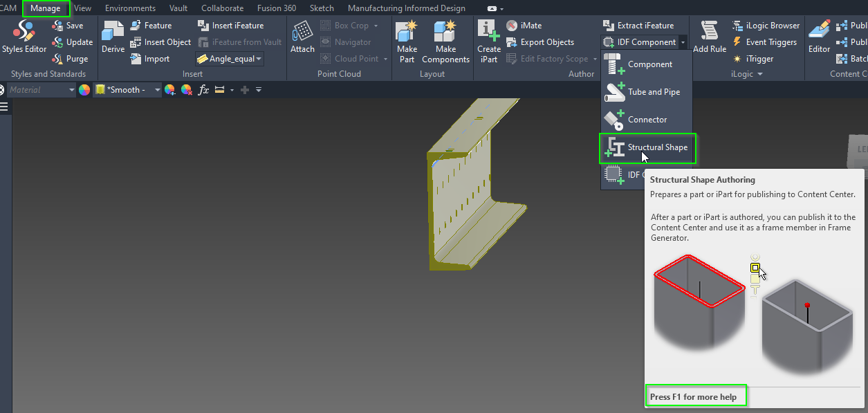Click Make Components

(x=445, y=42)
